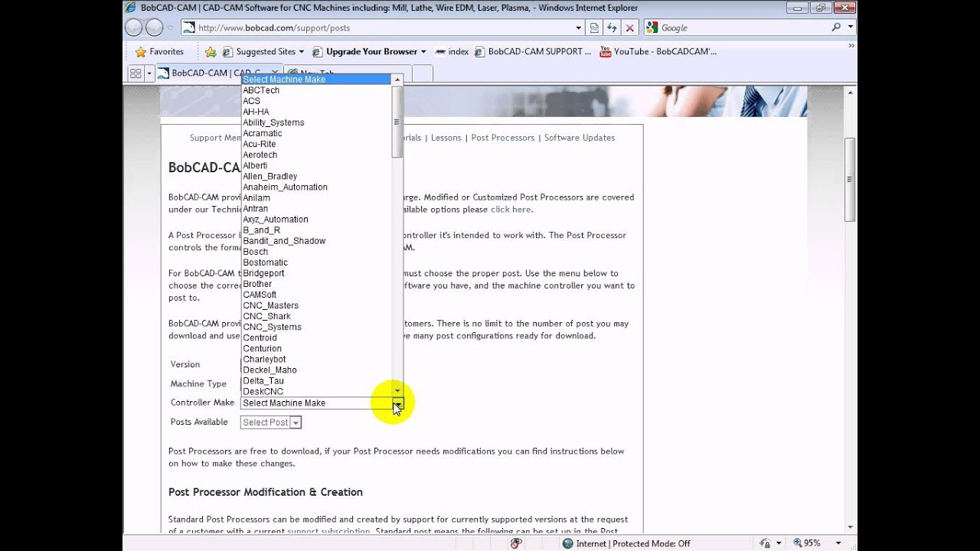Click dropdown list scroll-up arrow
Screen dimensions: 980x551
397,80
